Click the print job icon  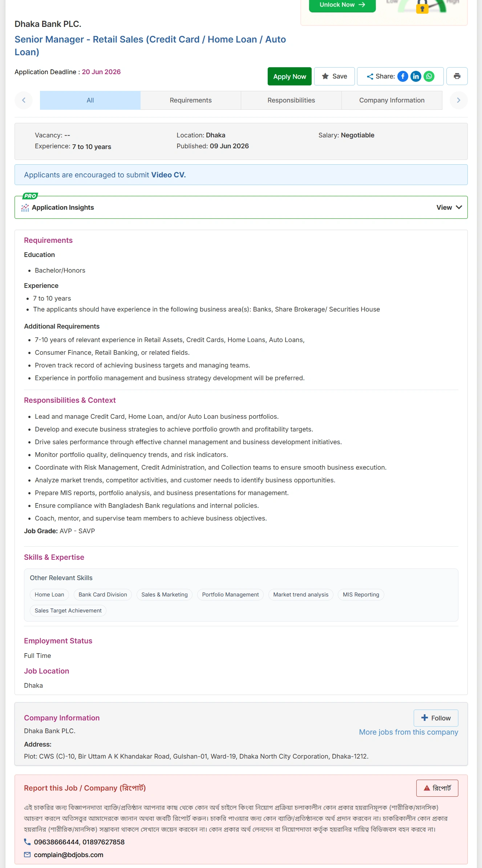[457, 76]
